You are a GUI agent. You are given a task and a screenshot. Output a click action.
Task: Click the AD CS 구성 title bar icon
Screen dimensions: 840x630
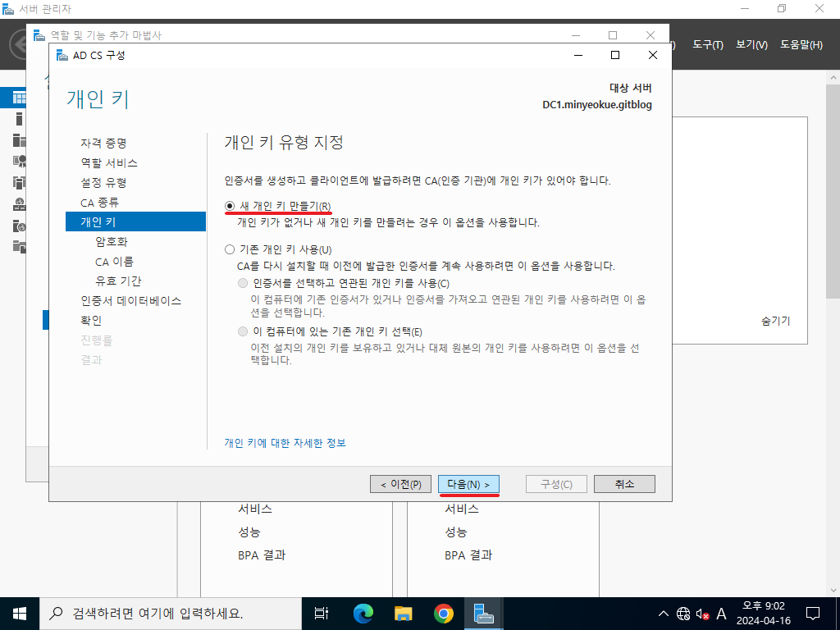pyautogui.click(x=62, y=55)
